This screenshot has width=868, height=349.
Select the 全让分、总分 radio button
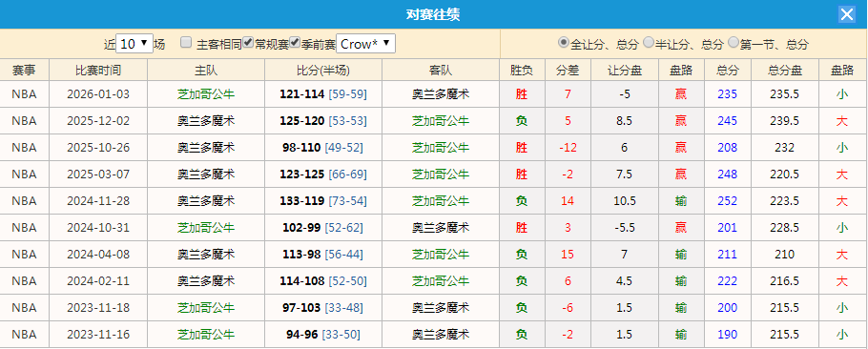(564, 43)
